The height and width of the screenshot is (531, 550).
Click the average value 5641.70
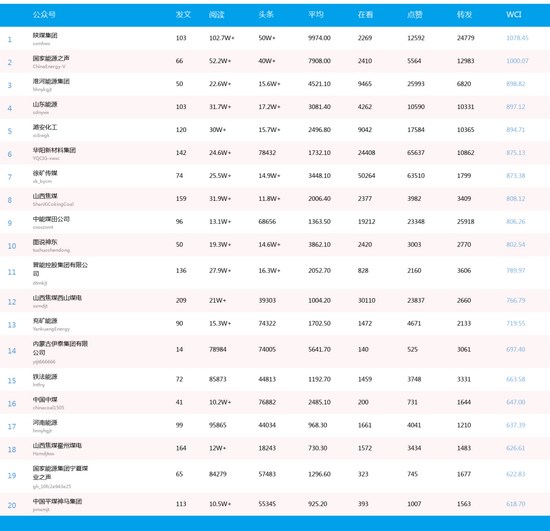coord(320,349)
